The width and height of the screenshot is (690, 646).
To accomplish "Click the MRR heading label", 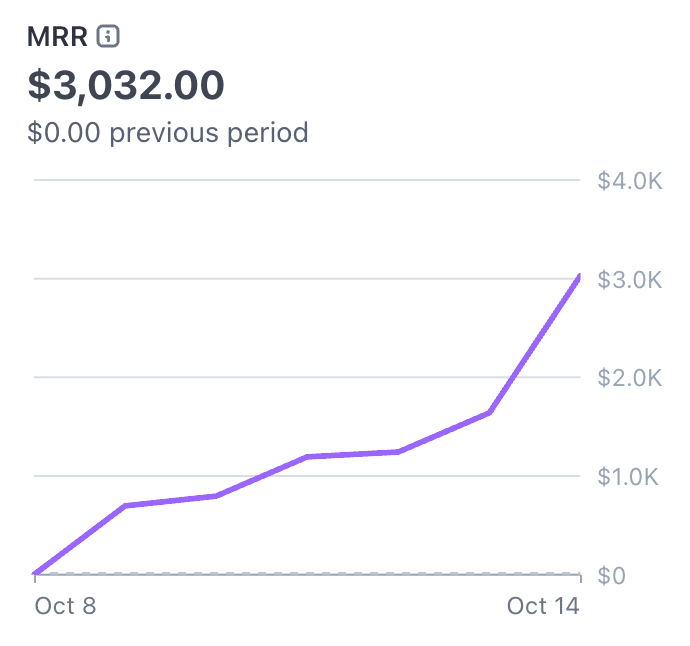I will 57,37.
